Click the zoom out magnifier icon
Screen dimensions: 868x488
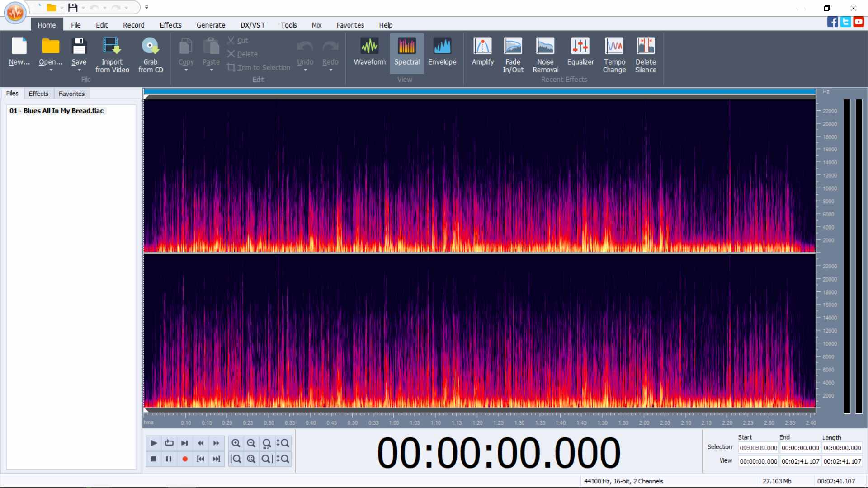coord(251,443)
